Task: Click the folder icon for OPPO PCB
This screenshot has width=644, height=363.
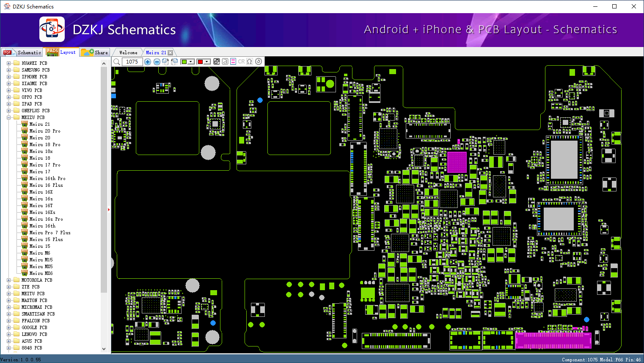Action: (x=17, y=97)
